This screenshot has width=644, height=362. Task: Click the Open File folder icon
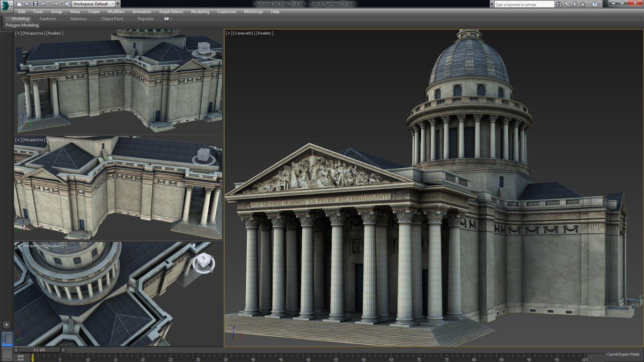pyautogui.click(x=27, y=4)
